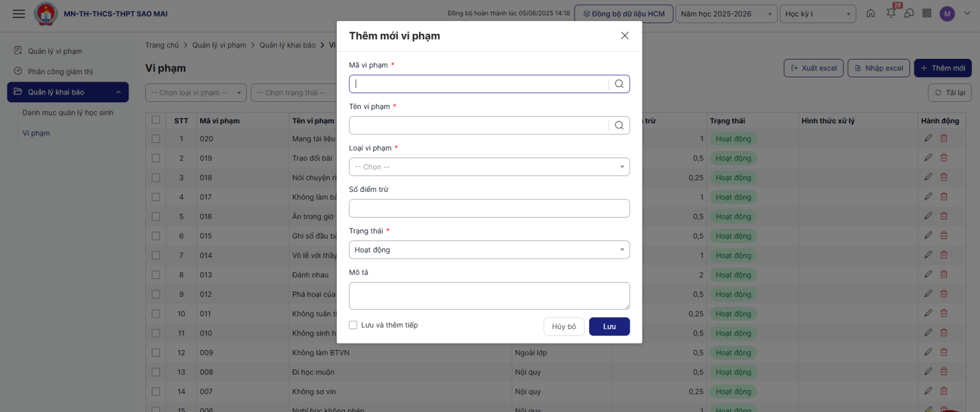980x412 pixels.
Task: Open the hamburger menu icon
Action: click(x=19, y=13)
